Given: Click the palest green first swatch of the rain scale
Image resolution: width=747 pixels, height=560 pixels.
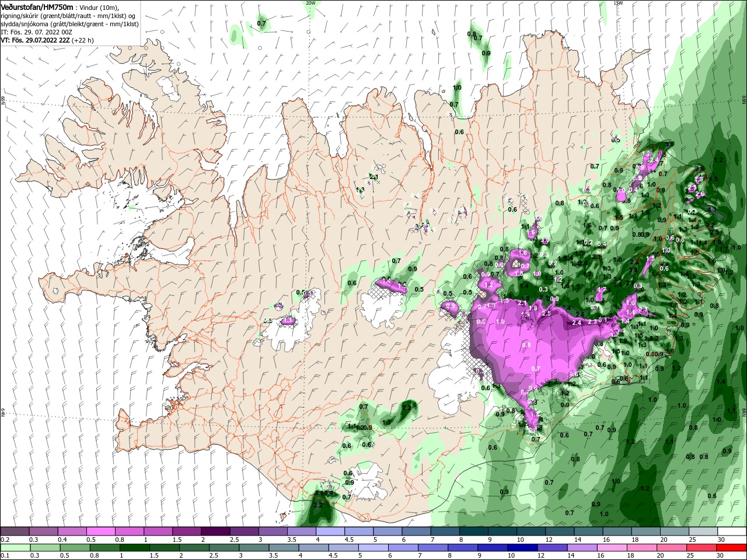Looking at the screenshot, I should click(15, 548).
